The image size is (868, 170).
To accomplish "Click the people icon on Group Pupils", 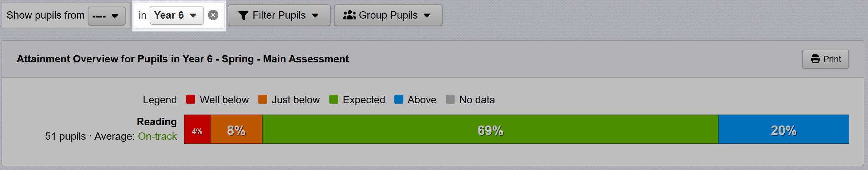I will point(350,15).
